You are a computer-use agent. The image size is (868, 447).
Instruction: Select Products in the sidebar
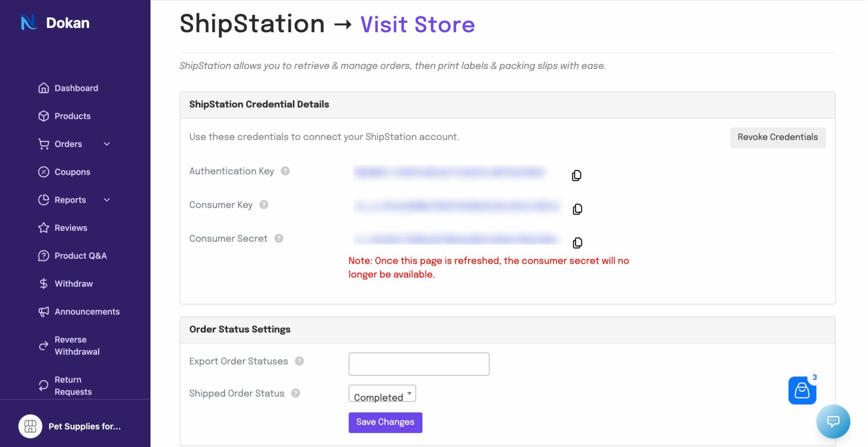coord(72,116)
